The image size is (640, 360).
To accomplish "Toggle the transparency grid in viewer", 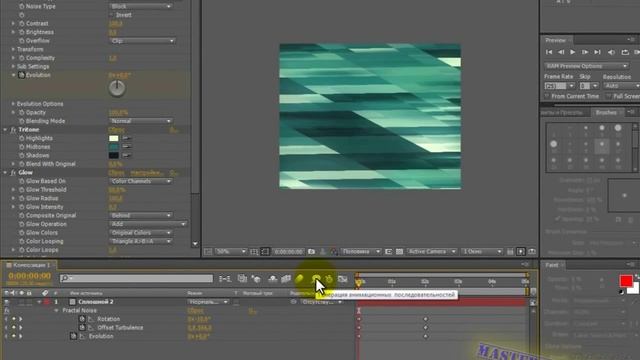I will click(x=400, y=252).
